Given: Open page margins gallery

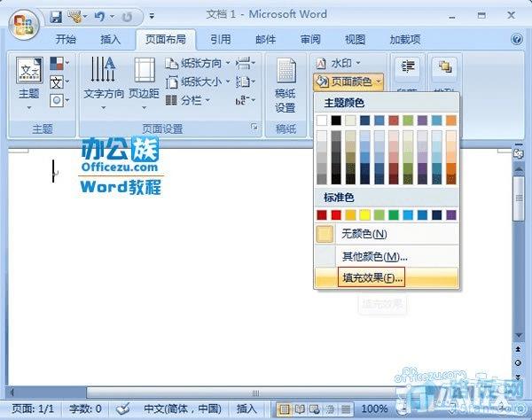Looking at the screenshot, I should 144,83.
